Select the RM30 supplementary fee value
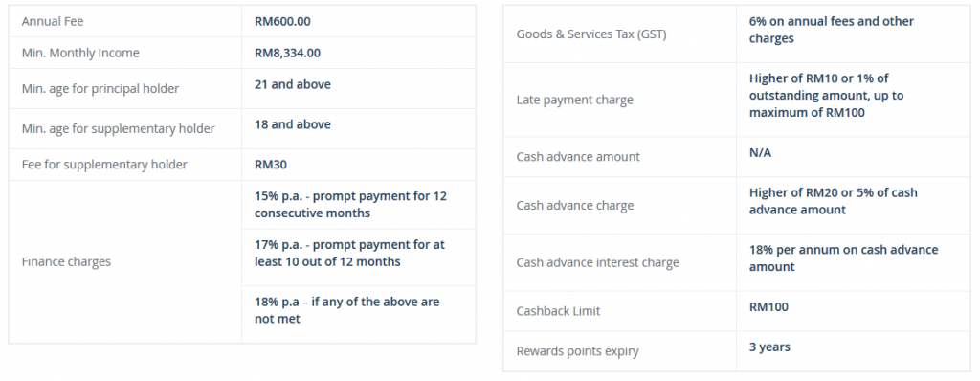980x381 pixels. (271, 165)
